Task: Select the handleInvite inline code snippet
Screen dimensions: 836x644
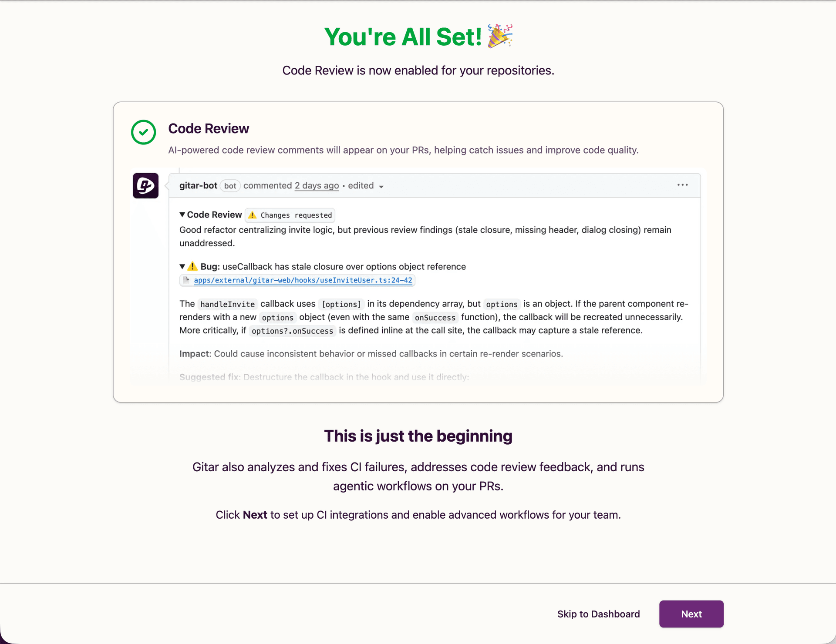Action: tap(227, 304)
